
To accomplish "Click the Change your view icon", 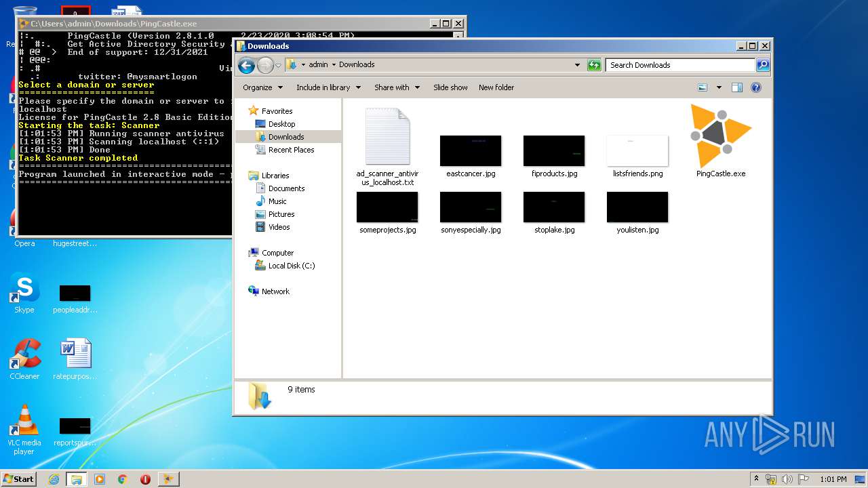I will coord(703,87).
